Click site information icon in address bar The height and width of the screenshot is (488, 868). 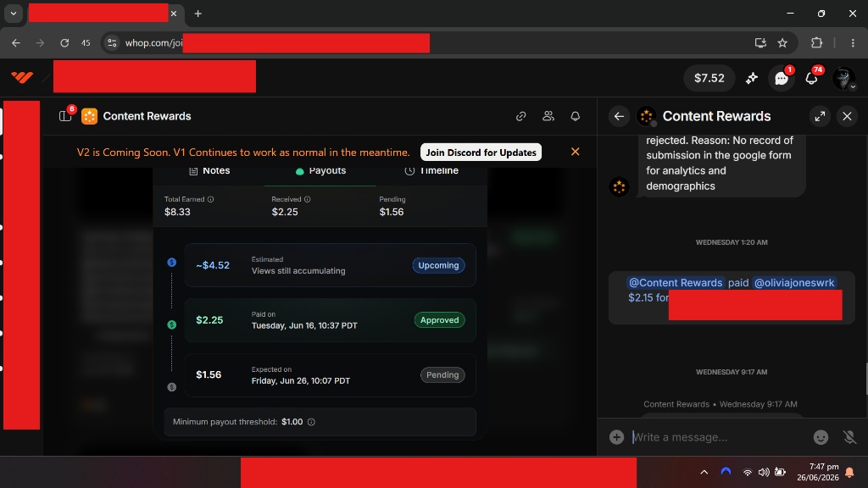click(x=112, y=43)
